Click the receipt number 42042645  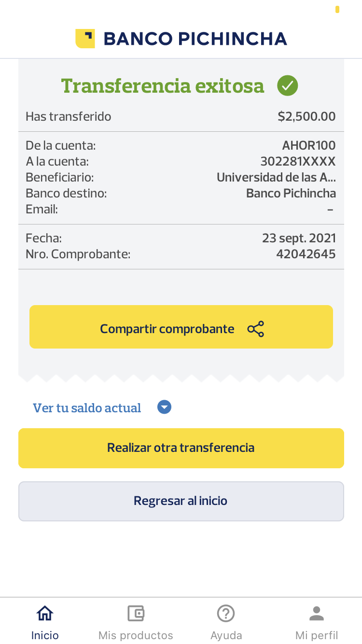pyautogui.click(x=306, y=254)
